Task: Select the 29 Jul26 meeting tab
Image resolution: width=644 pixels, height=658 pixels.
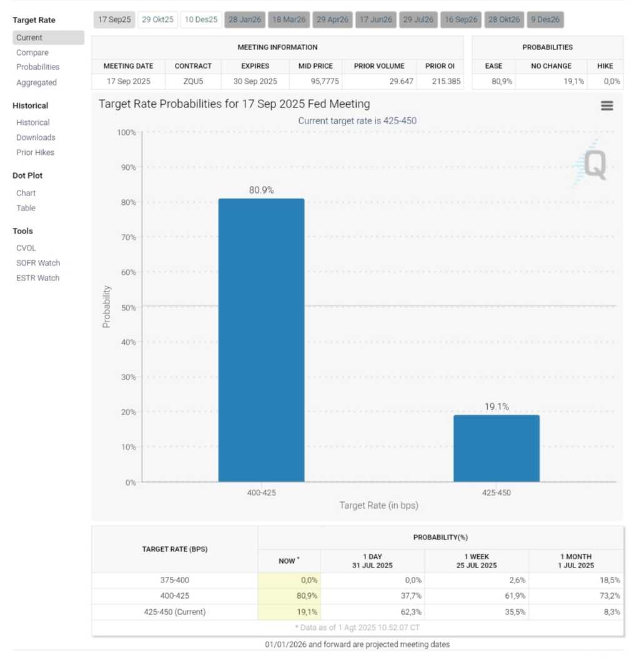Action: pos(418,20)
